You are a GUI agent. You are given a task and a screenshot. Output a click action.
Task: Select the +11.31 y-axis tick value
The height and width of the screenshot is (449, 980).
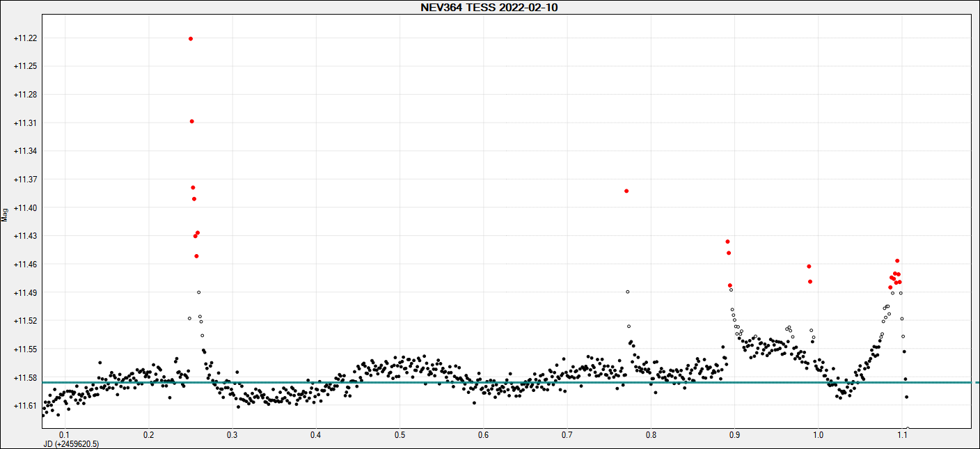point(26,123)
